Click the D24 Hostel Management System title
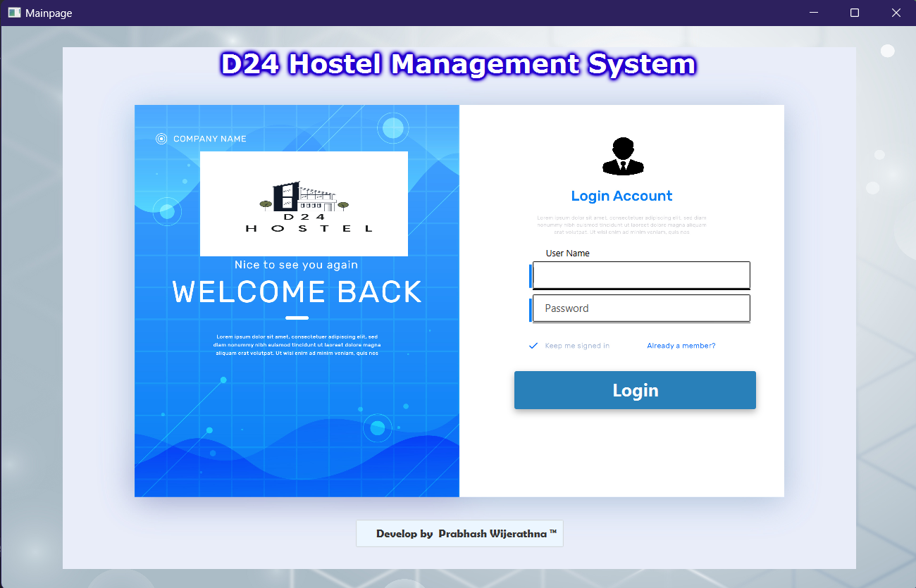Image resolution: width=916 pixels, height=588 pixels. coord(458,64)
